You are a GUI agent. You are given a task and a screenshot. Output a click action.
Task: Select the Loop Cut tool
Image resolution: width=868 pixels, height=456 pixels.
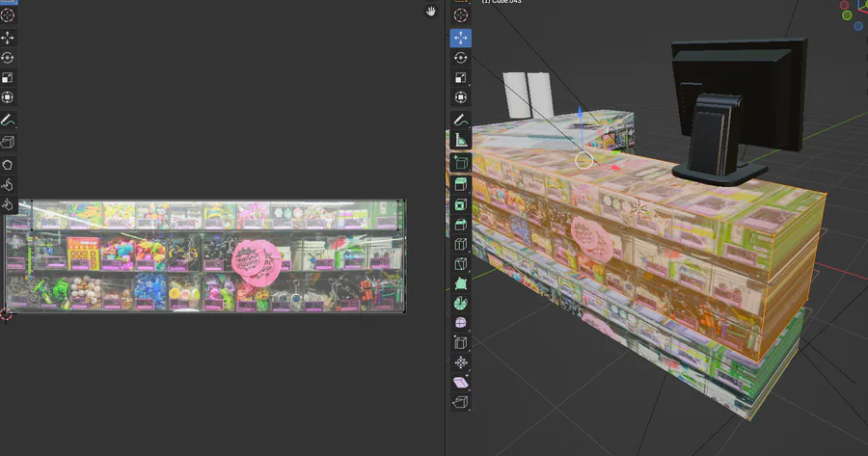coord(461,244)
